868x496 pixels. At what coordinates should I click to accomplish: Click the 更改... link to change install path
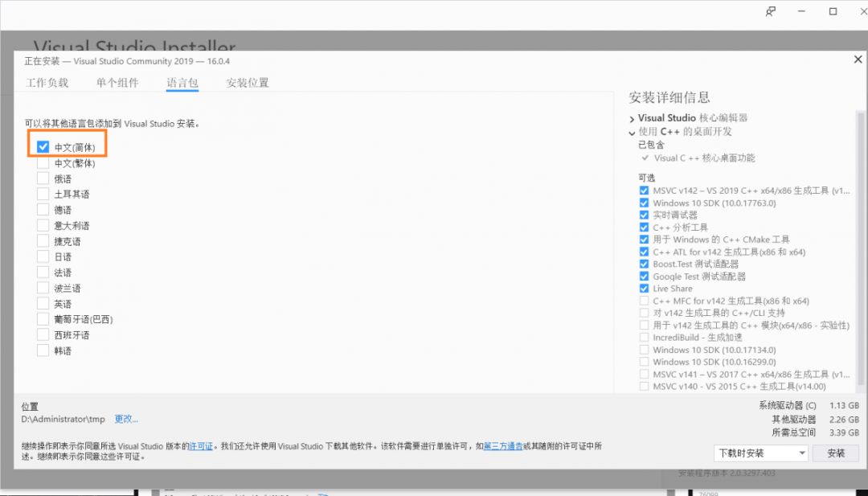coord(126,419)
